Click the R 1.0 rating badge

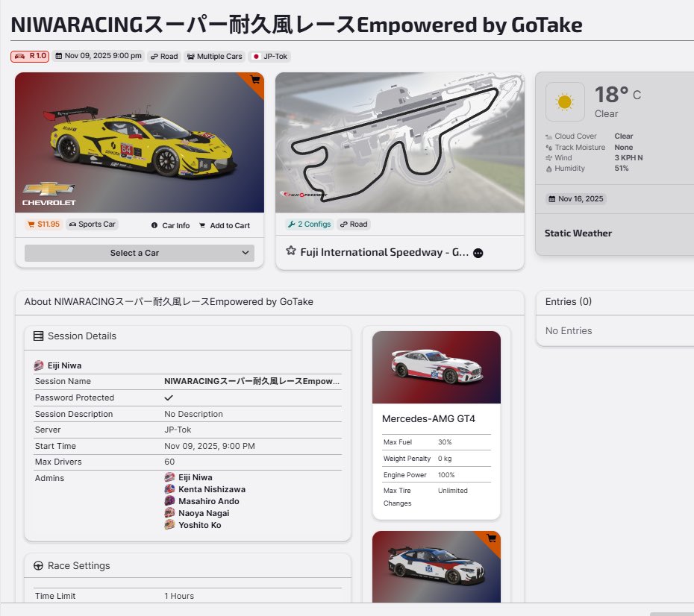[30, 56]
